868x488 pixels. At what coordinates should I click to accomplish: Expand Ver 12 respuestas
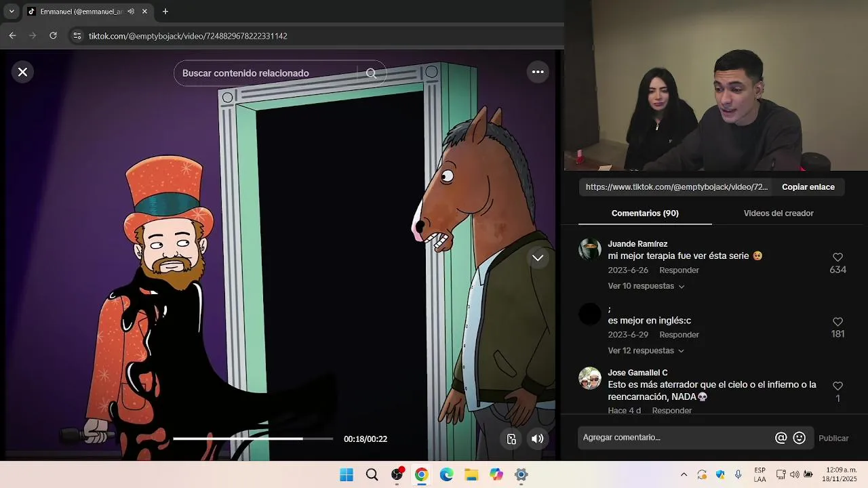(x=646, y=350)
